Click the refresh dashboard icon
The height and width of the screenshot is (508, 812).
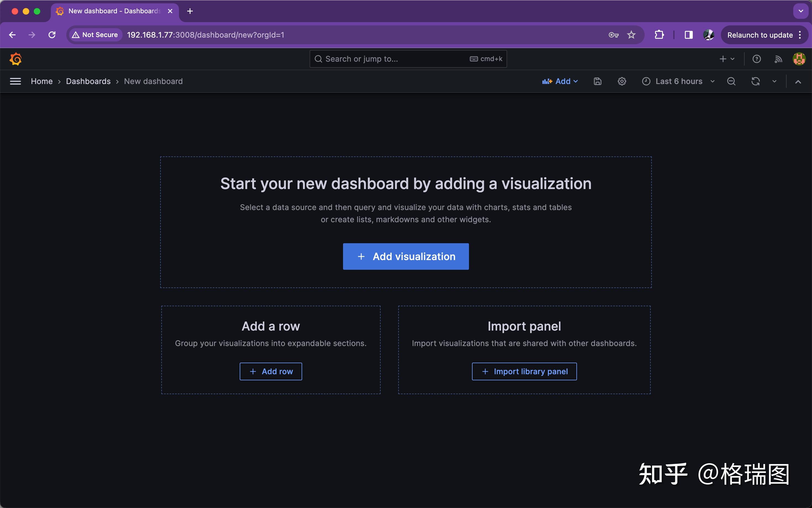click(755, 81)
